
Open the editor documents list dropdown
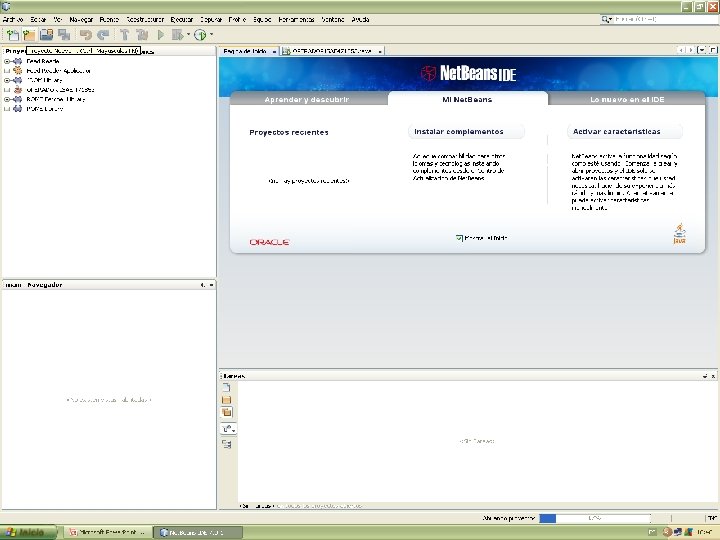(701, 50)
